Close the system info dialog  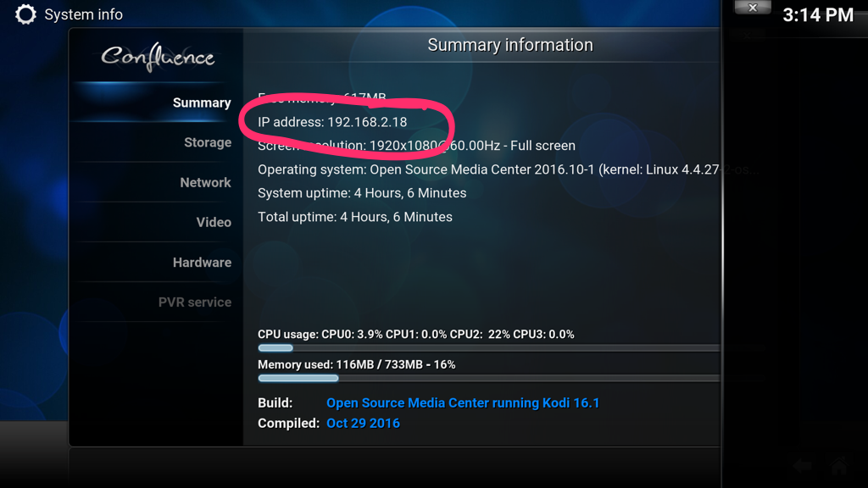tap(753, 7)
